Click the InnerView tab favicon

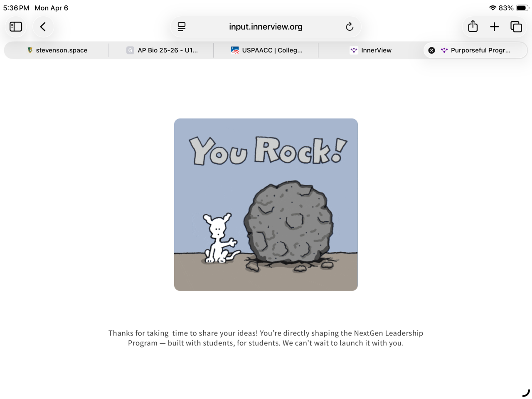point(354,50)
